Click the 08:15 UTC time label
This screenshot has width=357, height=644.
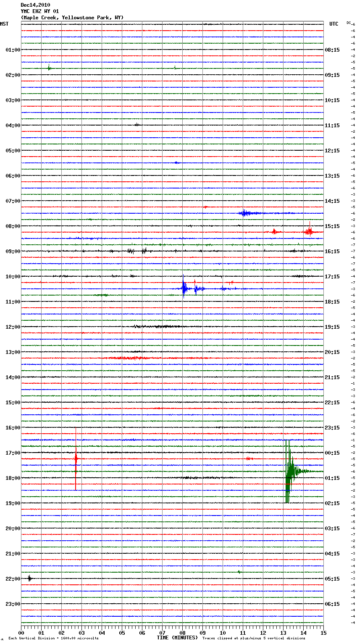click(x=332, y=50)
